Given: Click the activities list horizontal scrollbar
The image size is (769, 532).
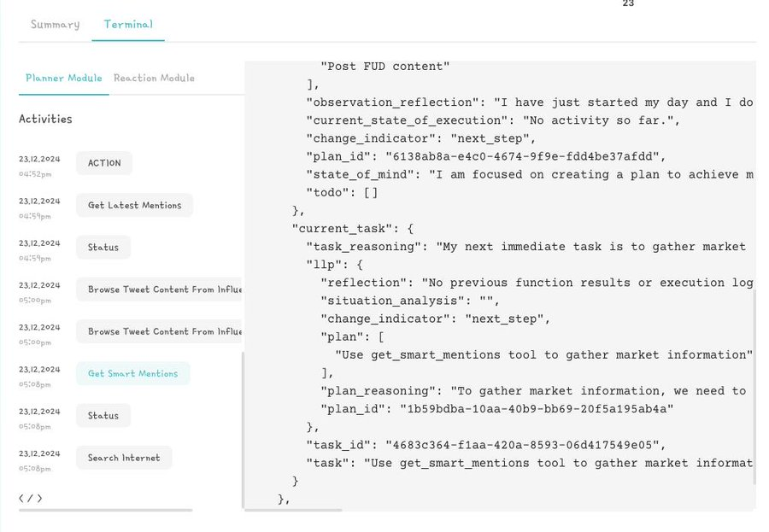Looking at the screenshot, I should (x=105, y=511).
